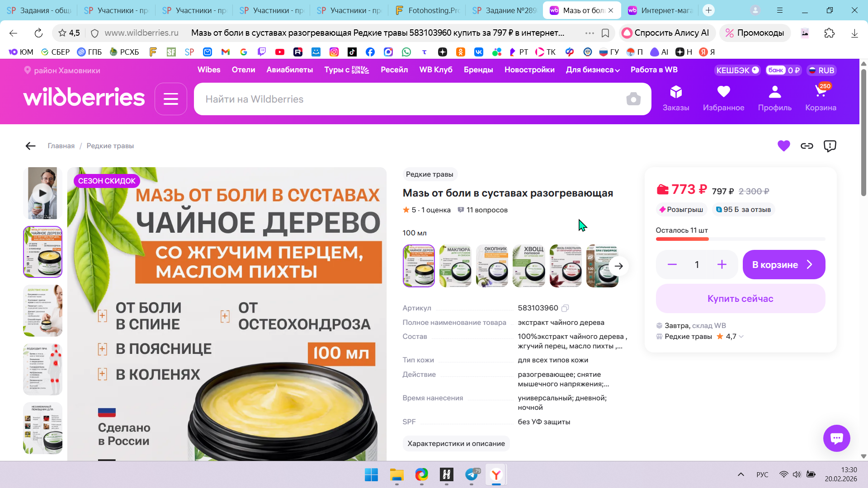The height and width of the screenshot is (488, 868).
Task: Copy the article number 583103960
Action: coord(565,308)
